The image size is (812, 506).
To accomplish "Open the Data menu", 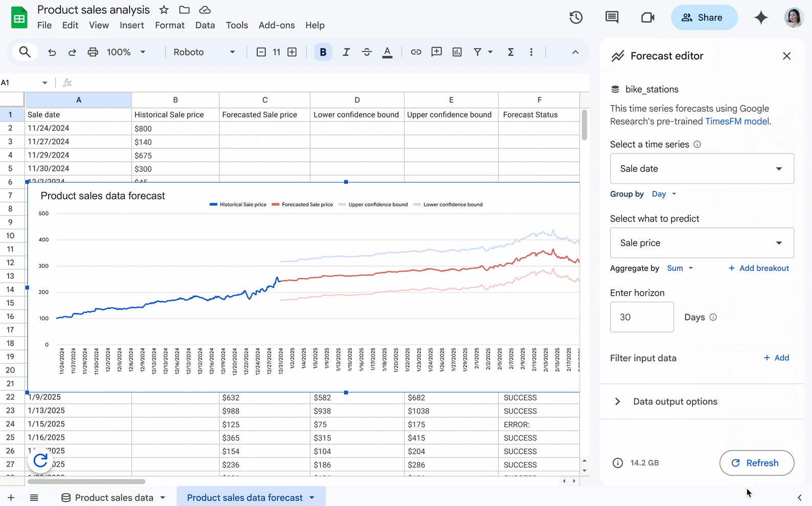I will 205,25.
